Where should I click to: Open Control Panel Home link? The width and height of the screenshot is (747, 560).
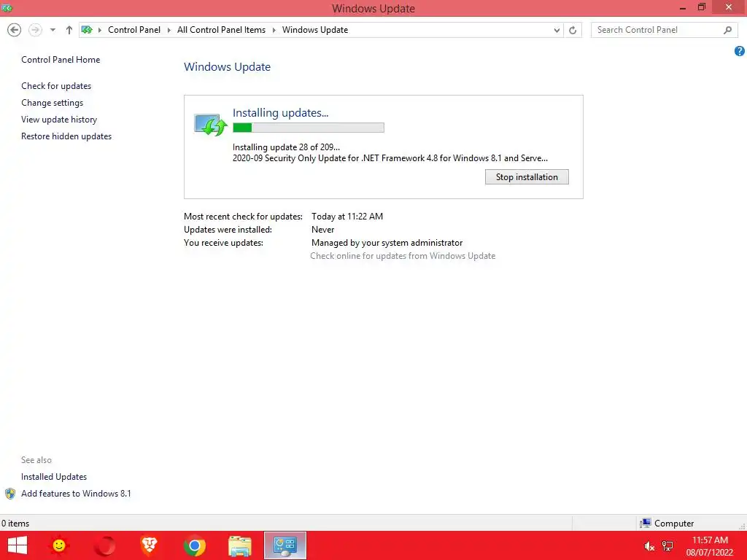coord(61,60)
